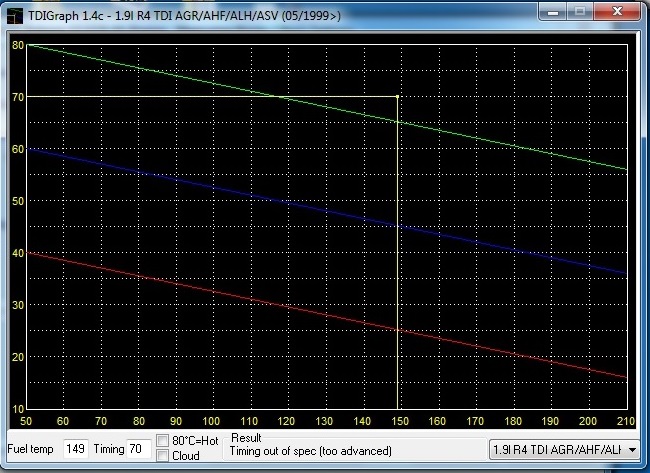The height and width of the screenshot is (473, 650).
Task: Enable the 80°C=Hot checkbox
Action: tap(164, 441)
